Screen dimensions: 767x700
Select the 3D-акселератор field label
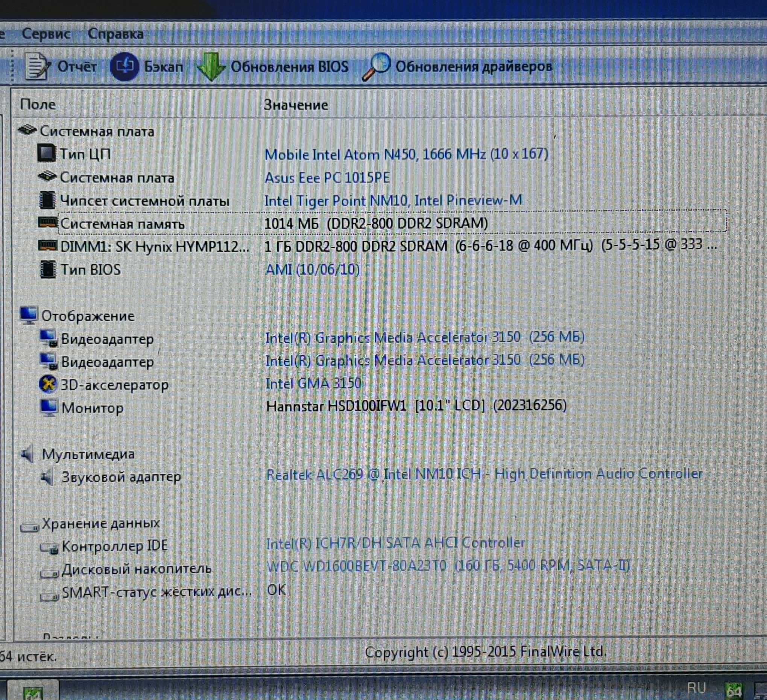114,385
